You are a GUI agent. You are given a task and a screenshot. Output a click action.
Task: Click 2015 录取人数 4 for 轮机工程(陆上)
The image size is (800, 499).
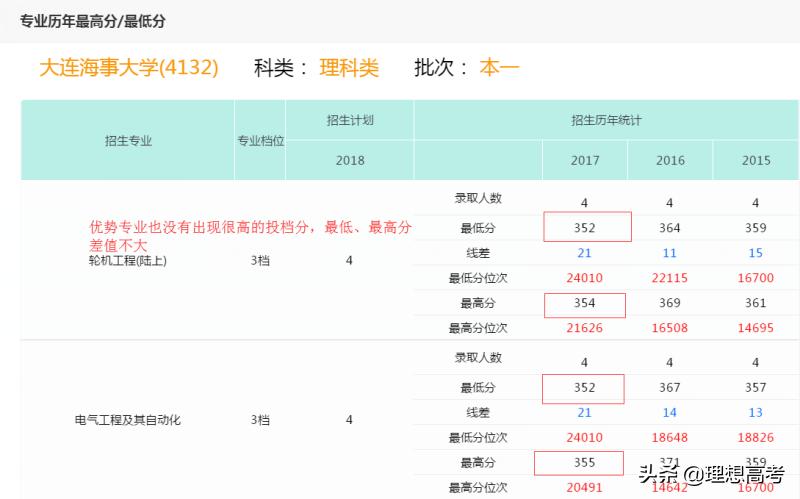click(x=756, y=203)
